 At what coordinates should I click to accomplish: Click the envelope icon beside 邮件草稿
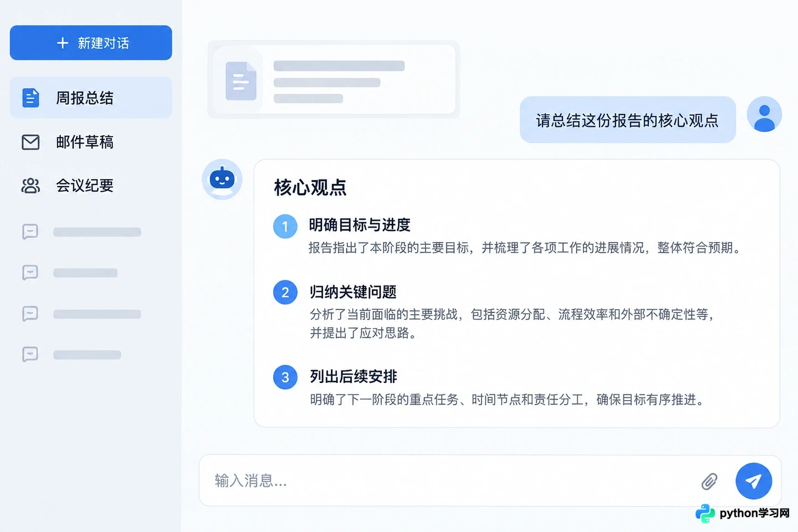pyautogui.click(x=30, y=142)
